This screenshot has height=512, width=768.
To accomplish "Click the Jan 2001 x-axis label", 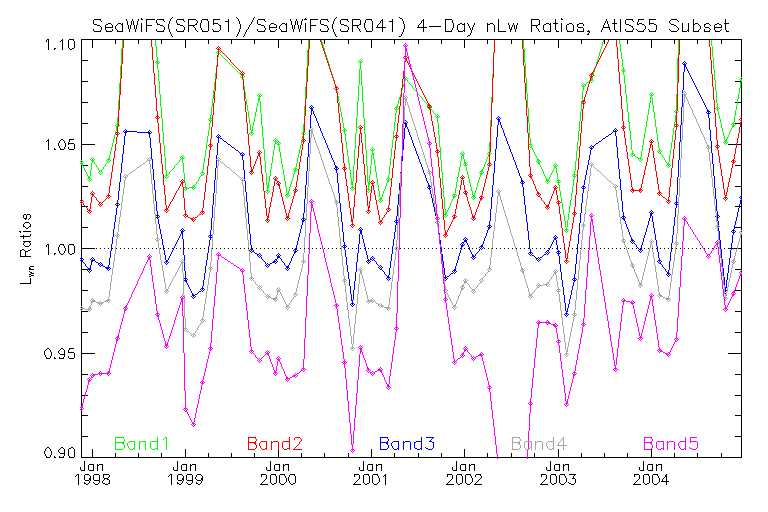I will [x=371, y=473].
